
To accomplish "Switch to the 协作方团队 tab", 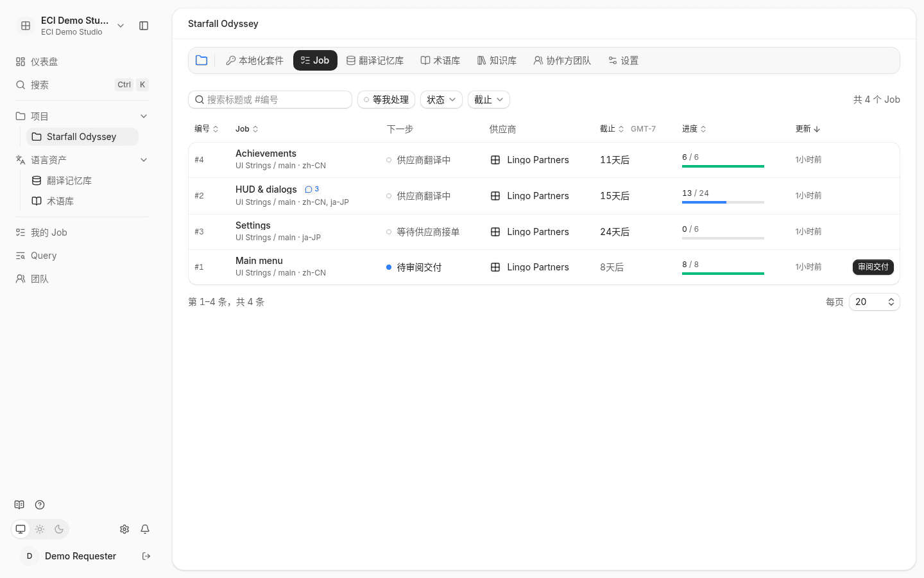I will 562,60.
